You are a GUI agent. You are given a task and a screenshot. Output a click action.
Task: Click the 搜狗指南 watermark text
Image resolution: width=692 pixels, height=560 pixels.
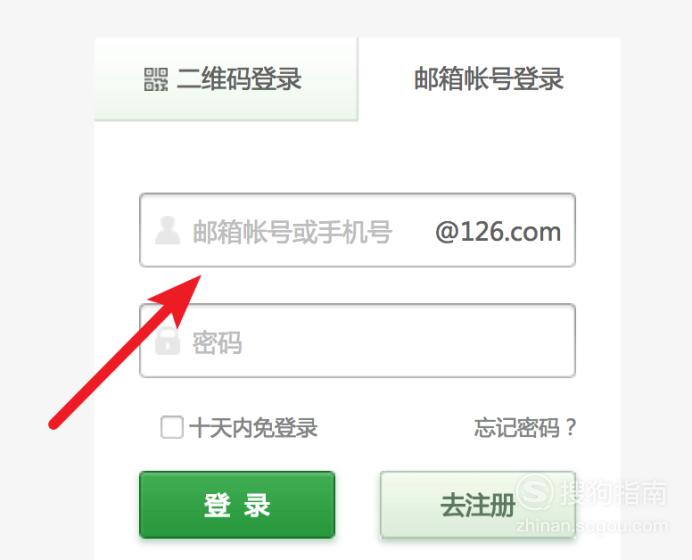click(x=613, y=492)
